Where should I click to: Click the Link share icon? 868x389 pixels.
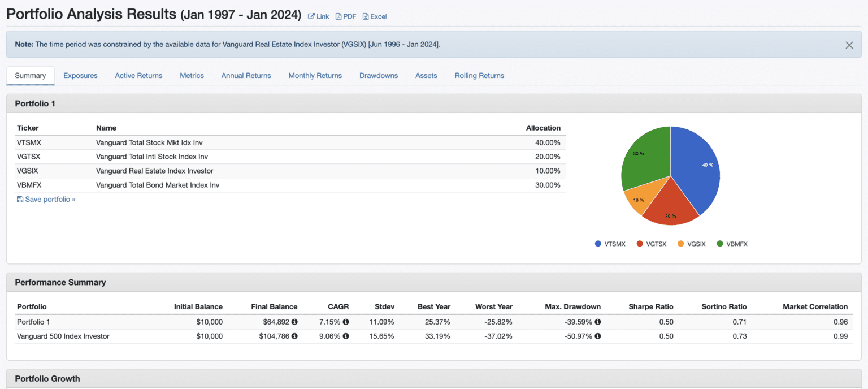coord(311,16)
